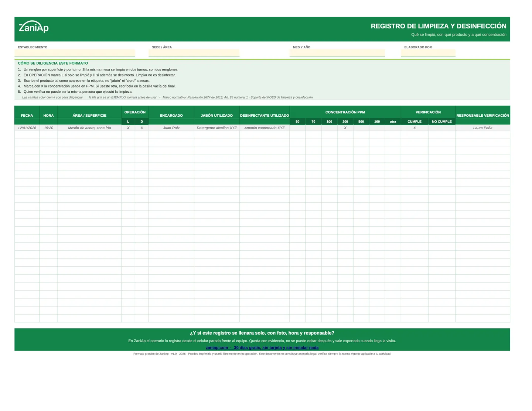532x411 pixels.
Task: Select the title REGISTRO DE LIMPIEZA Y DESINFECCIÓN
Action: coord(439,26)
